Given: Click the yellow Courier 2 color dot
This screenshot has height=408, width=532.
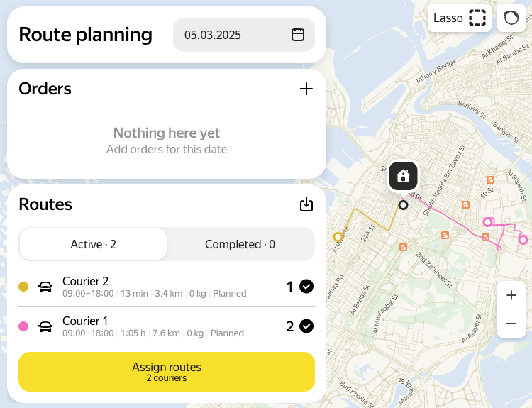Looking at the screenshot, I should (23, 287).
